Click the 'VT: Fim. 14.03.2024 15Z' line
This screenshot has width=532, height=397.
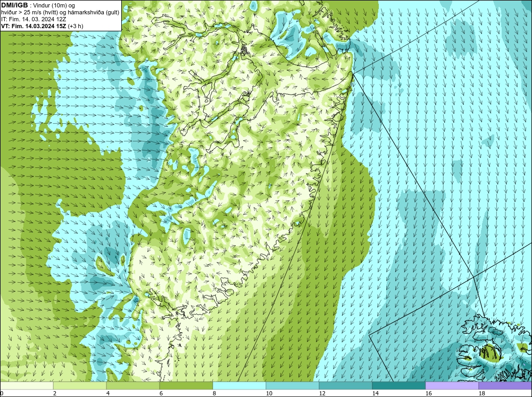tap(42, 26)
